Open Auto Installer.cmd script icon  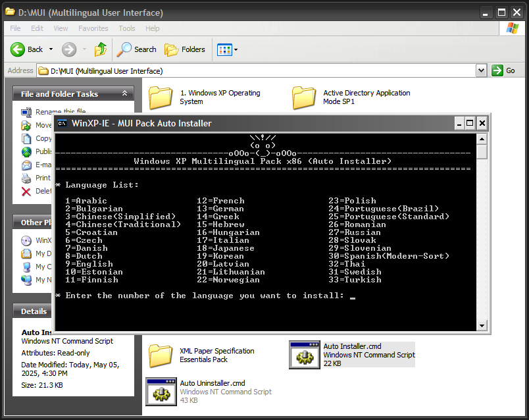(x=305, y=355)
